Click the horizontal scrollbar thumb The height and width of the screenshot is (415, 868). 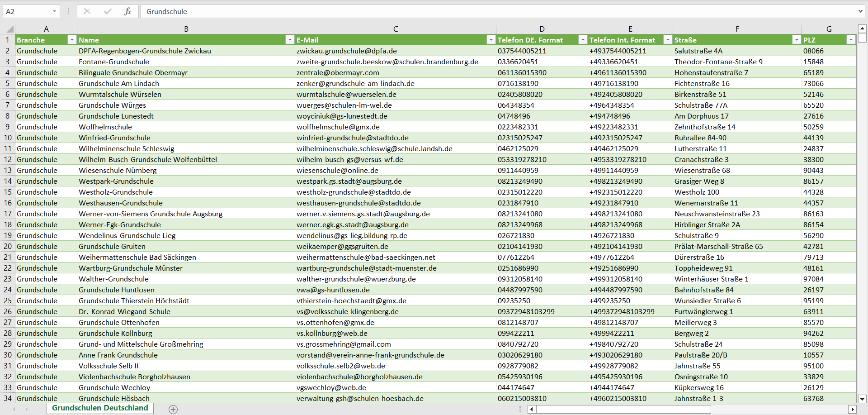[624, 409]
